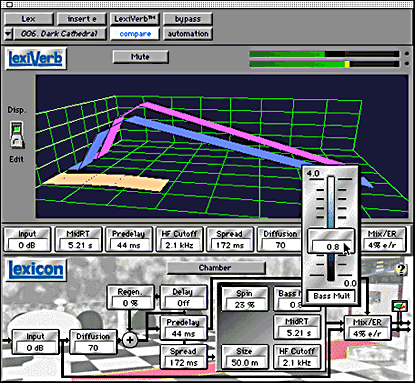
Task: Open the insert e menu
Action: pyautogui.click(x=82, y=19)
